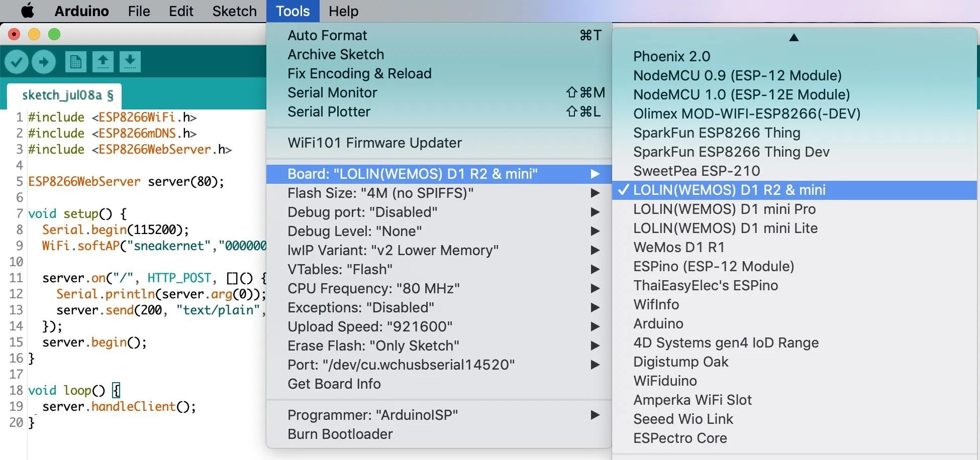Choose Archive Sketch

439,54
